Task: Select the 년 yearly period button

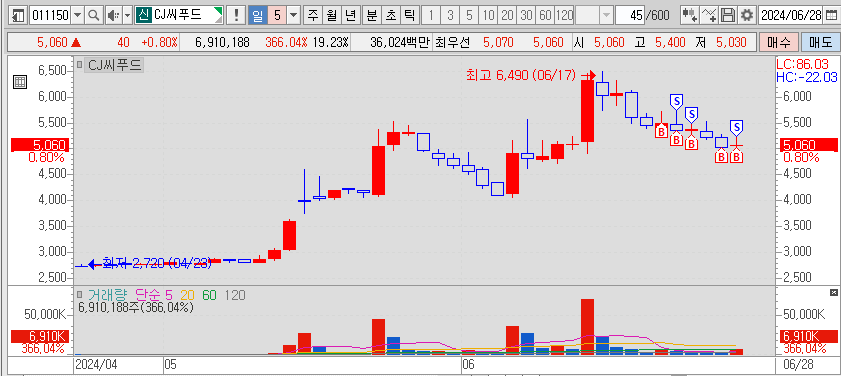Action: click(x=351, y=15)
